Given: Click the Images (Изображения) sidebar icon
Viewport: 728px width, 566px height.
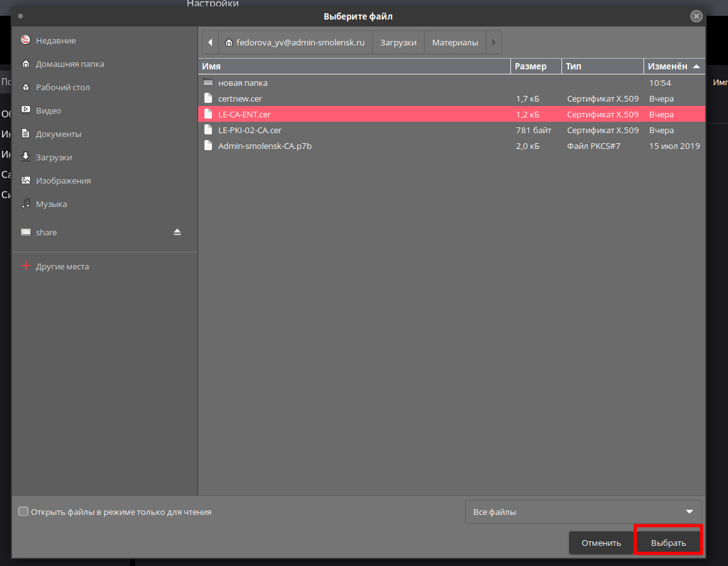Looking at the screenshot, I should (x=26, y=180).
